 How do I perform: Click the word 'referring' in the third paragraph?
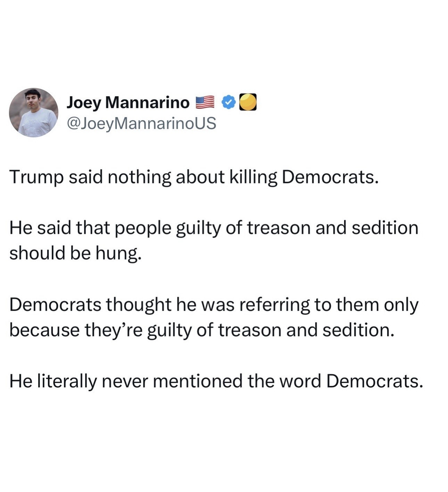point(273,305)
